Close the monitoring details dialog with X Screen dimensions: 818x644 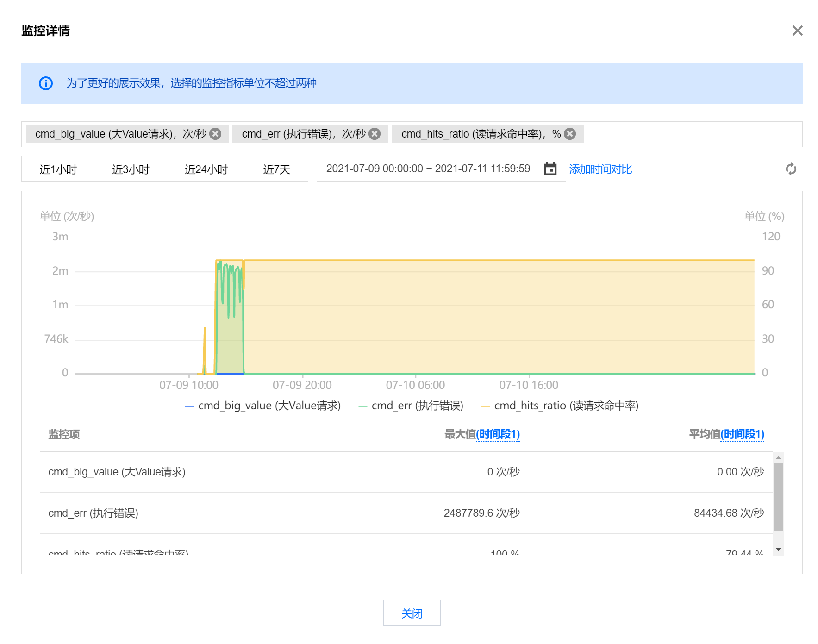pos(797,31)
